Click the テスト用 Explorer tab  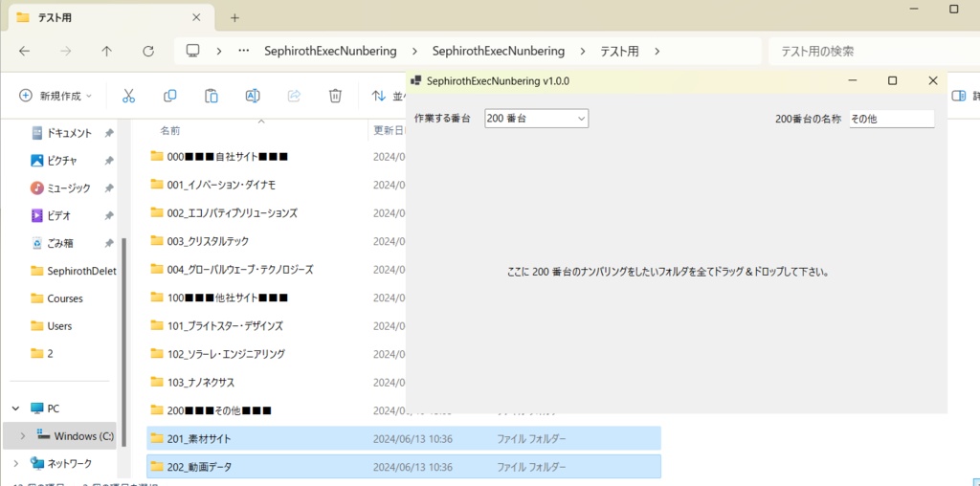tap(111, 18)
